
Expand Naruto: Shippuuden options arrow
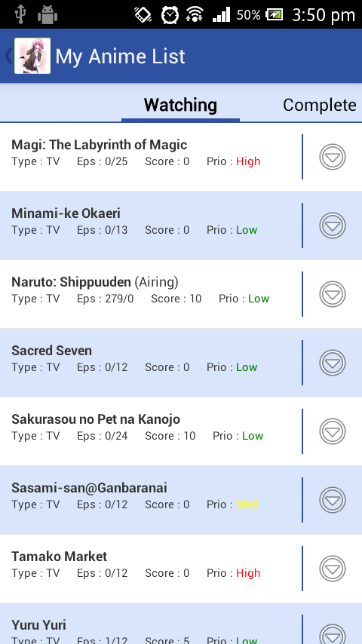333,294
